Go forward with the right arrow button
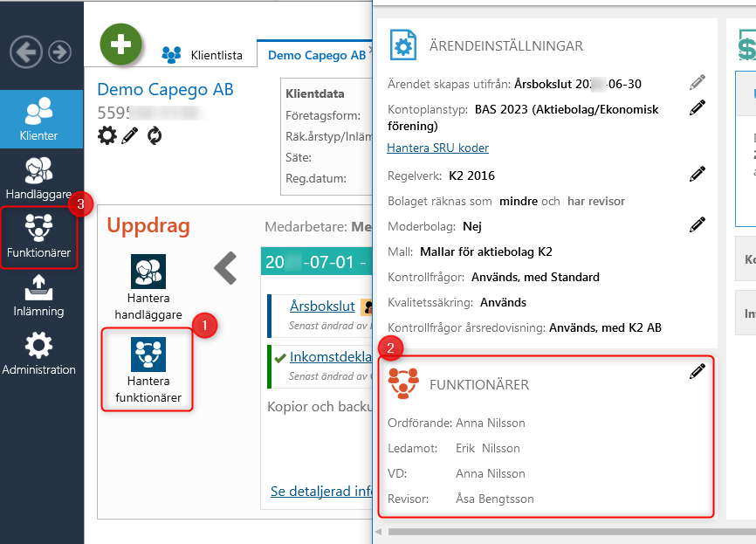This screenshot has width=756, height=544. pos(60,52)
